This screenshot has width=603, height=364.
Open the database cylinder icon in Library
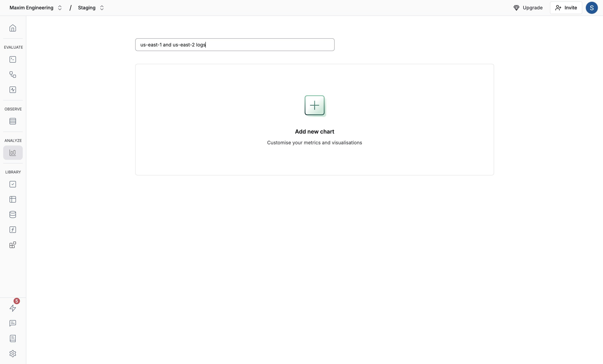pyautogui.click(x=13, y=214)
